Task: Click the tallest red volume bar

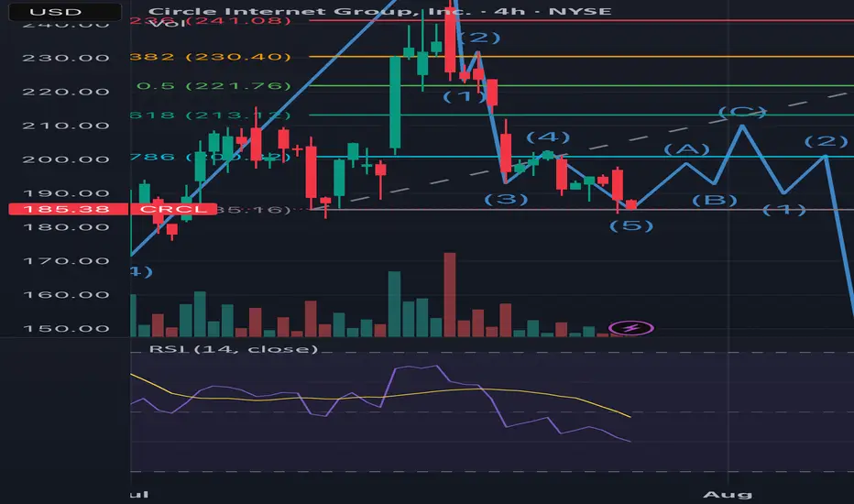Action: pos(450,294)
